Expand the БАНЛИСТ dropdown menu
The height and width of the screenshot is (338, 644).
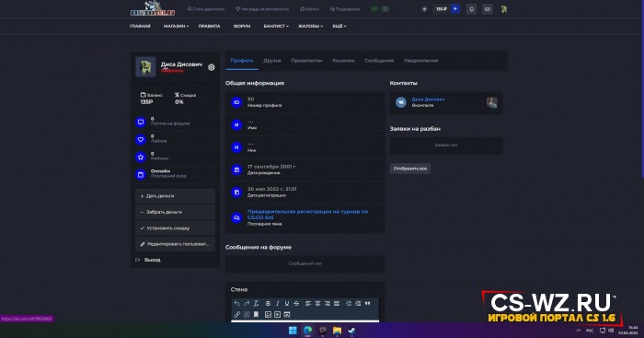pyautogui.click(x=276, y=26)
